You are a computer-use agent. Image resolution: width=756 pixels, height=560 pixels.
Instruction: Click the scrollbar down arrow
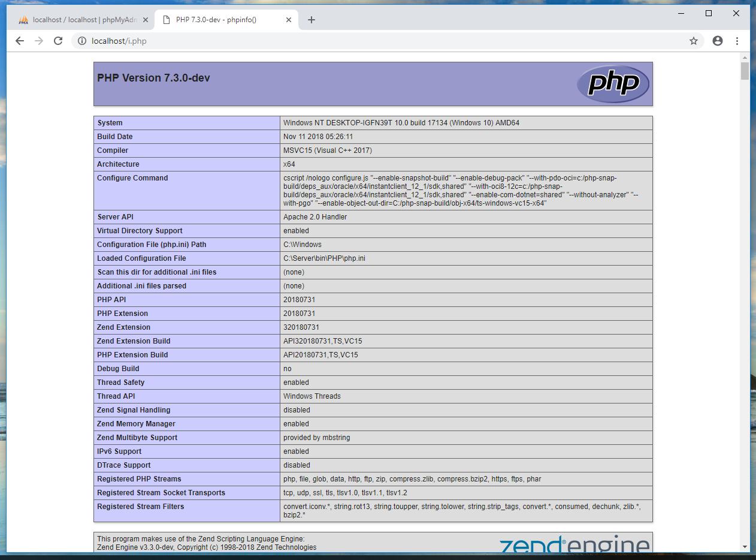tap(745, 547)
